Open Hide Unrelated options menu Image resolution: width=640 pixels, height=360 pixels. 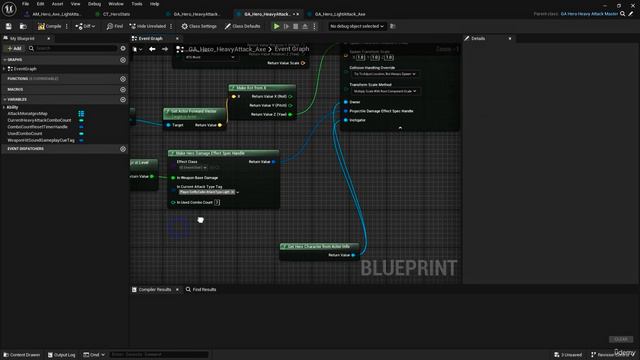click(x=171, y=26)
